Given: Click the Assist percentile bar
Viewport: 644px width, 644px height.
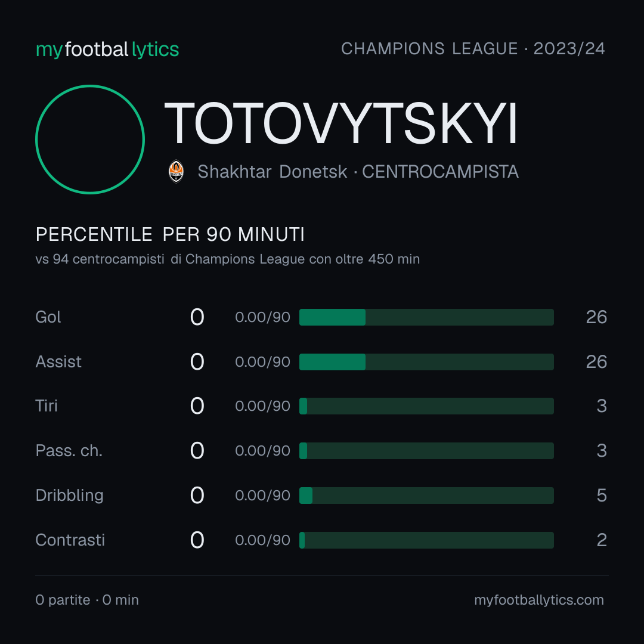Looking at the screenshot, I should point(426,362).
